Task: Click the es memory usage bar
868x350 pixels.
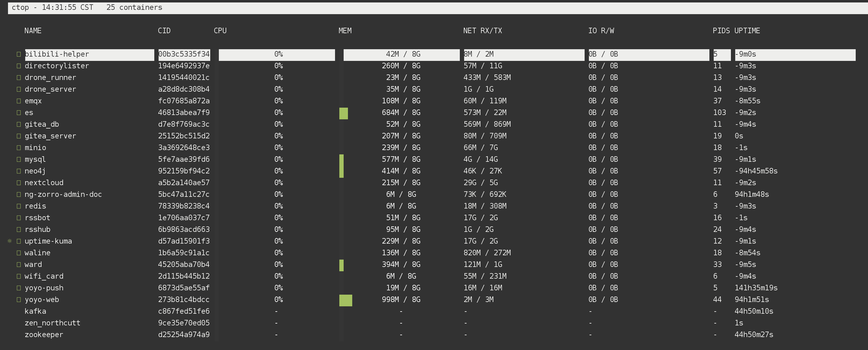Action: click(x=343, y=113)
